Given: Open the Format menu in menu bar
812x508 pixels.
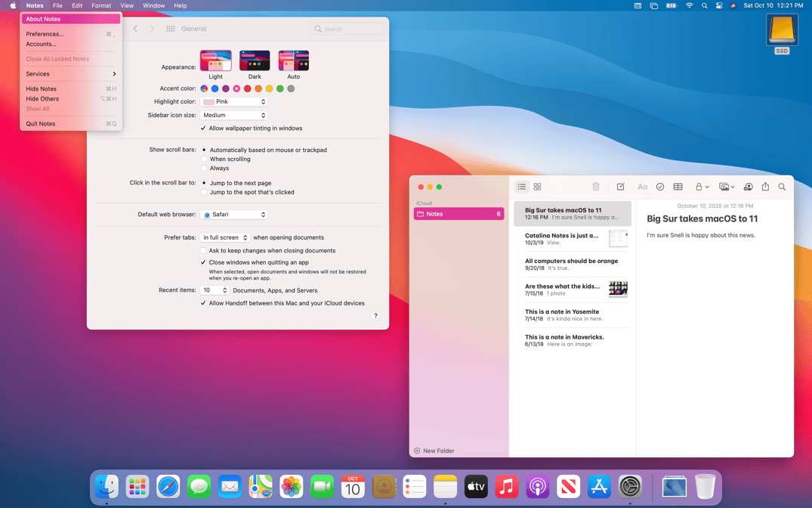Looking at the screenshot, I should pyautogui.click(x=101, y=6).
